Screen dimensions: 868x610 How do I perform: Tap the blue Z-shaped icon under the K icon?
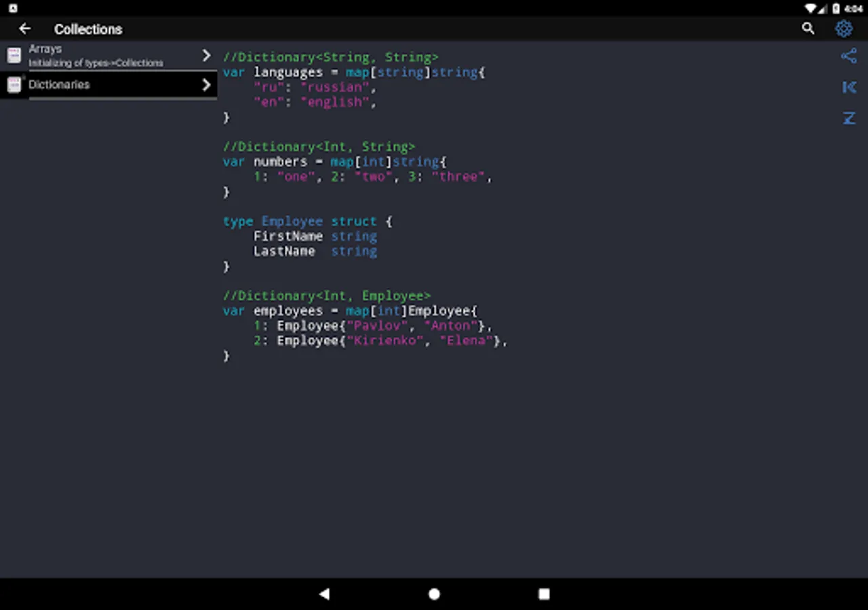coord(849,118)
